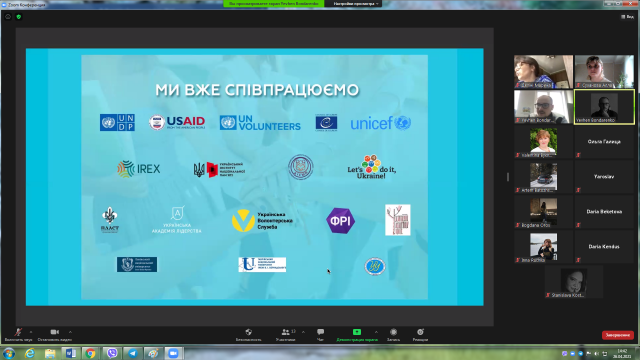
Task: Click the green screen-sharing notice banner
Action: [x=273, y=4]
